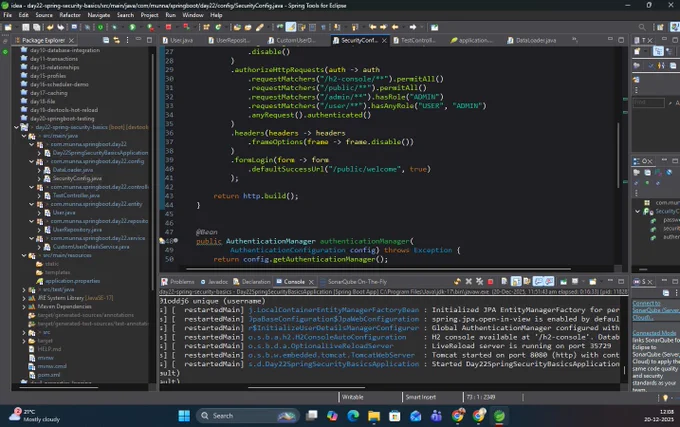Click the Forward navigation arrow in toolbar
Viewport: 680px width, 427px height.
click(413, 27)
